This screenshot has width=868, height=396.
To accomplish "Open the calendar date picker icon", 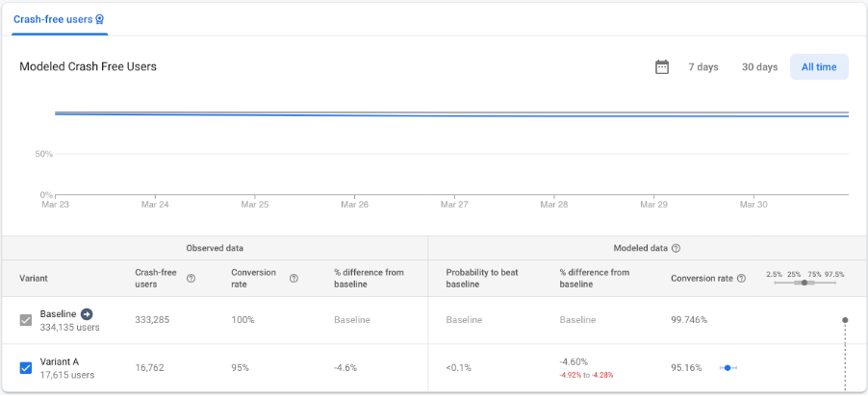I will [662, 67].
